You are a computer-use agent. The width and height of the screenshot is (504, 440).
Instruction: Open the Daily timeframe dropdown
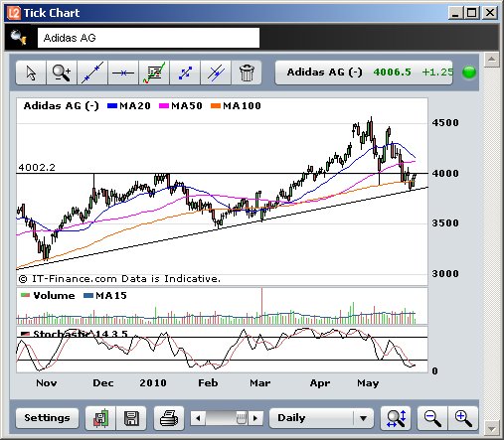point(321,418)
